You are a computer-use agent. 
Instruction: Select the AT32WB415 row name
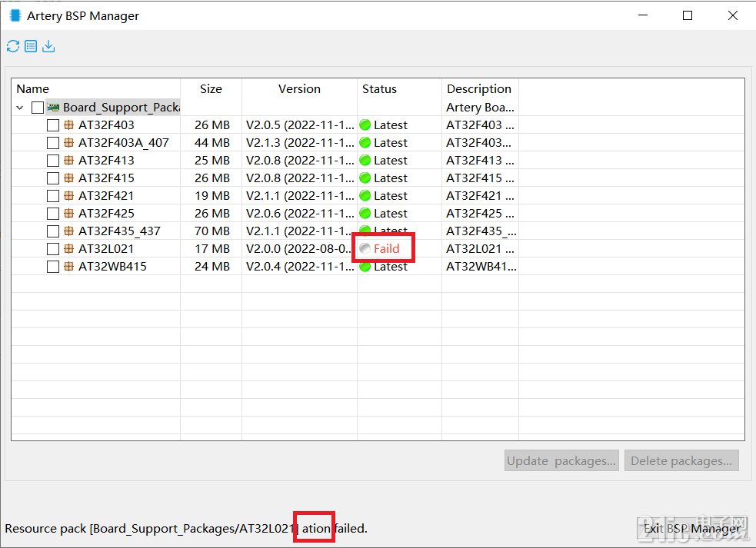tap(113, 266)
